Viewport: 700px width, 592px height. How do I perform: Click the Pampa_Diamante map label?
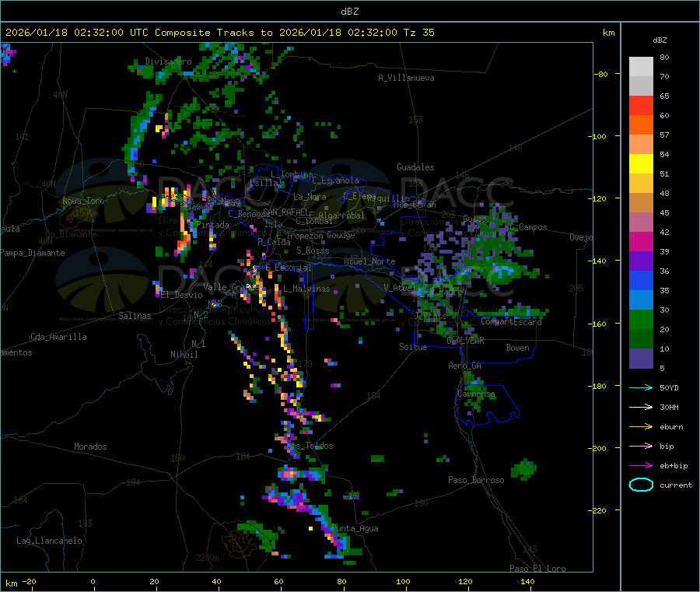pyautogui.click(x=33, y=253)
